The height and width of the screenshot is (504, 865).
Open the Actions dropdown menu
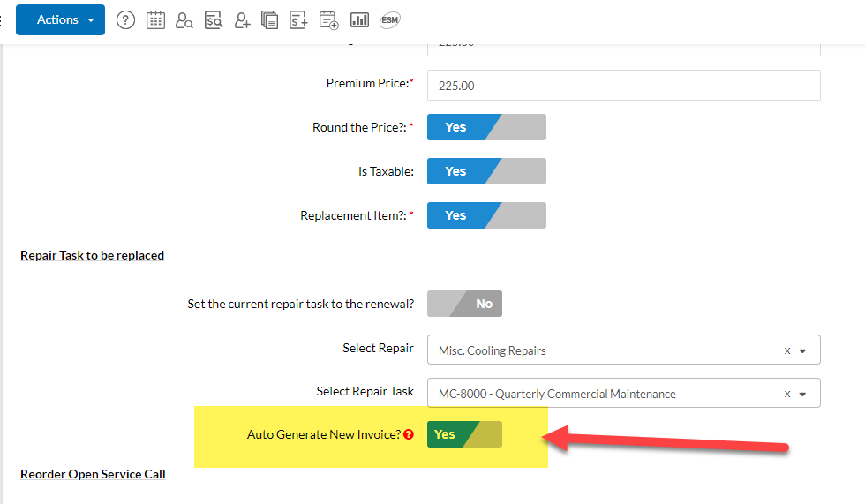point(60,19)
